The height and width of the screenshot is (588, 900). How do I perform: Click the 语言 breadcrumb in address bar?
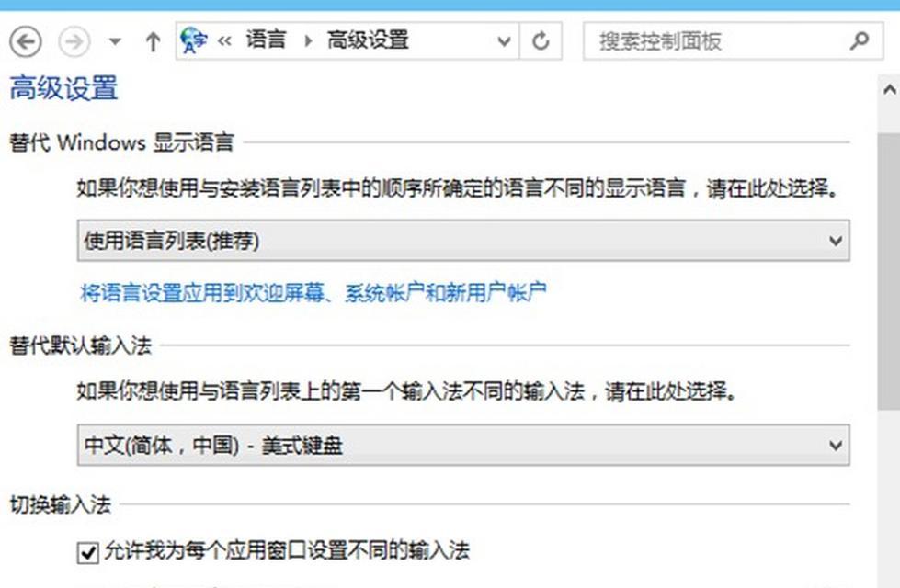(266, 40)
